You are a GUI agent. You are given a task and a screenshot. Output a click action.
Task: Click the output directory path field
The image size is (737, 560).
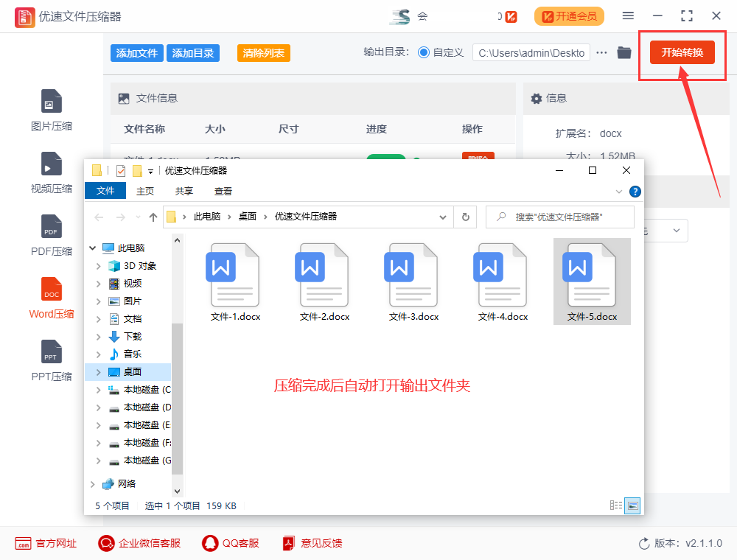pos(531,53)
